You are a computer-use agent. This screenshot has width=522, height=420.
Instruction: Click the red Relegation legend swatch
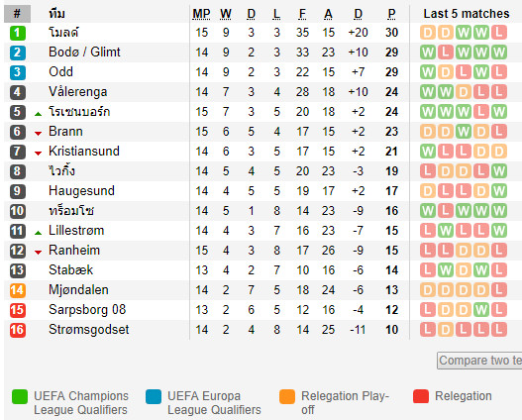click(421, 396)
